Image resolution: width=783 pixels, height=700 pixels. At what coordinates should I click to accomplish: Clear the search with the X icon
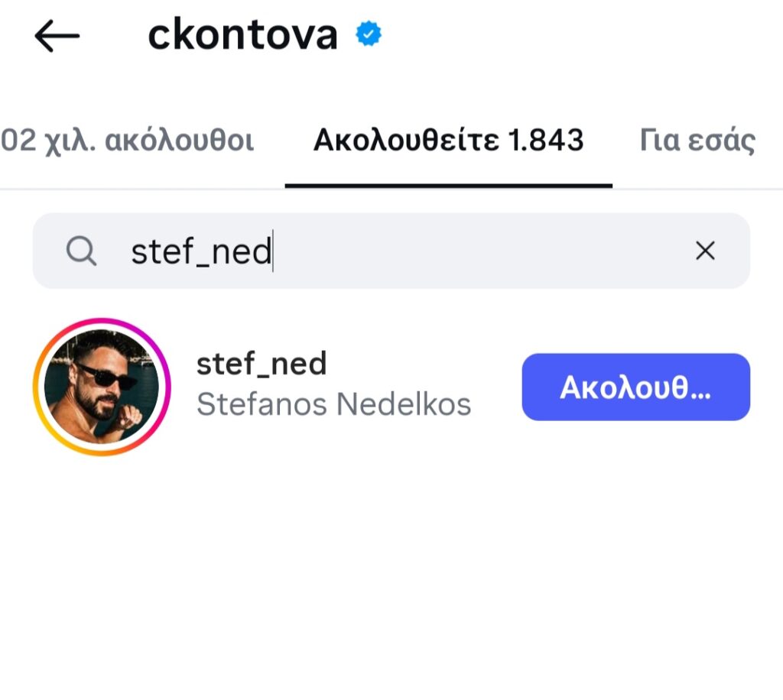(x=705, y=251)
